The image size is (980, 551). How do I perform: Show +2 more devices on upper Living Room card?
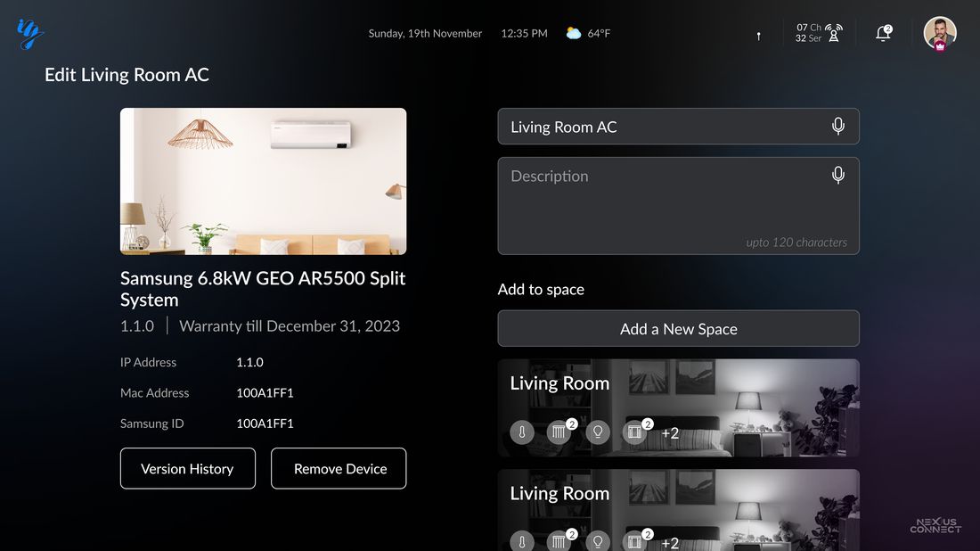(670, 432)
